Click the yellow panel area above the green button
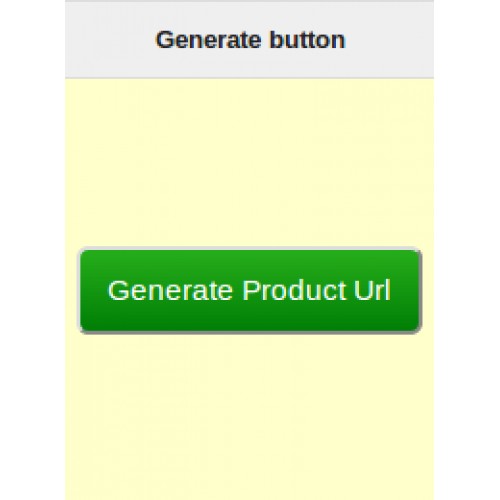Screen dimensions: 500x500 [249, 163]
